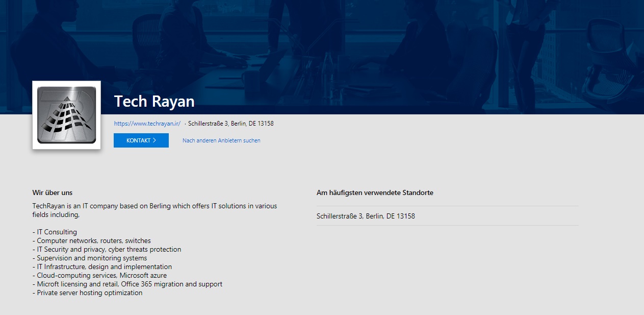Follow the 'Nach anderen Anbietern suchen' link
The width and height of the screenshot is (644, 315).
click(221, 140)
